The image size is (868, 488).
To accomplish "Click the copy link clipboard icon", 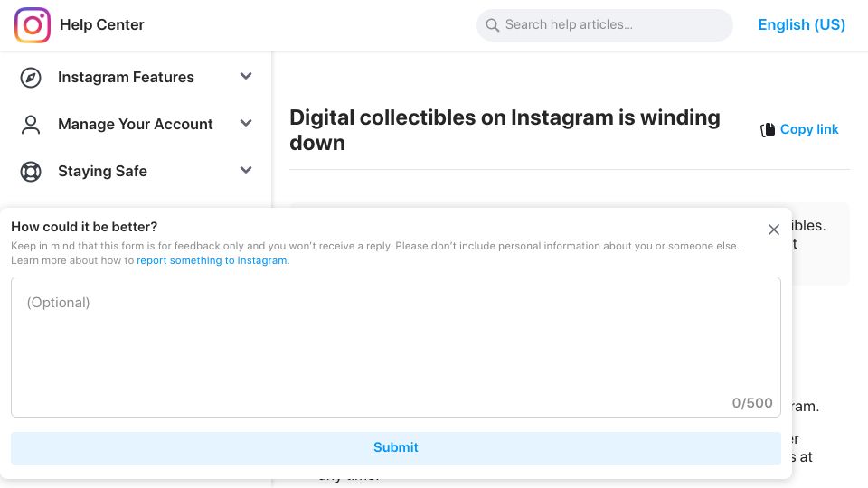I will 768,129.
